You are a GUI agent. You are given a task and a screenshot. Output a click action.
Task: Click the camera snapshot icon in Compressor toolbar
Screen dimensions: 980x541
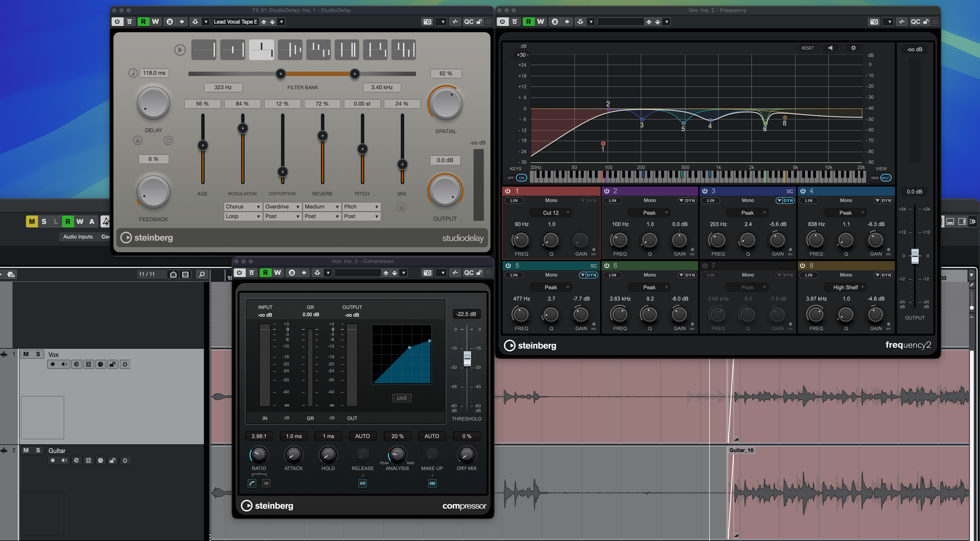tap(427, 273)
